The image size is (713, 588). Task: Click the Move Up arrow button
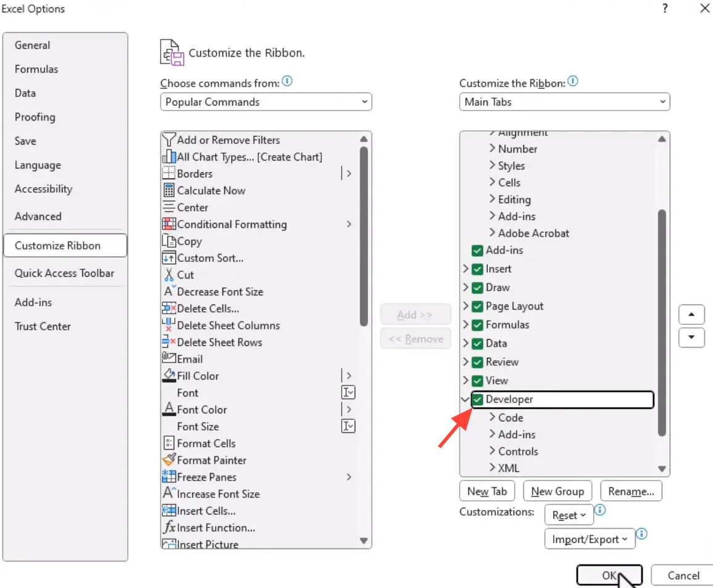click(x=691, y=315)
